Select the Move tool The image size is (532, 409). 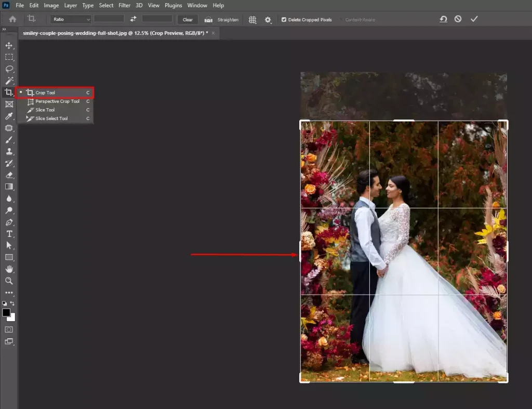click(x=9, y=45)
